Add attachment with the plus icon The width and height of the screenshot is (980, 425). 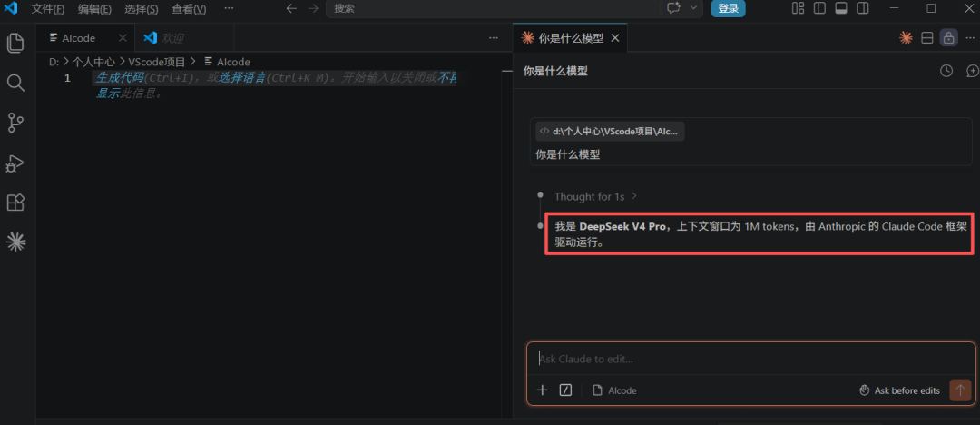click(543, 390)
